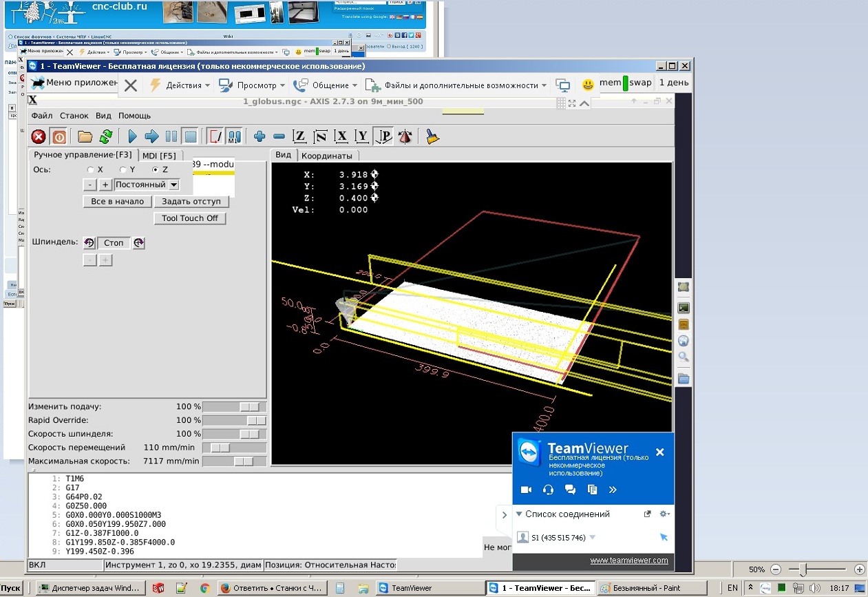
Task: Open dropdown arrow next to S1 (435 515 746)
Action: click(x=593, y=538)
